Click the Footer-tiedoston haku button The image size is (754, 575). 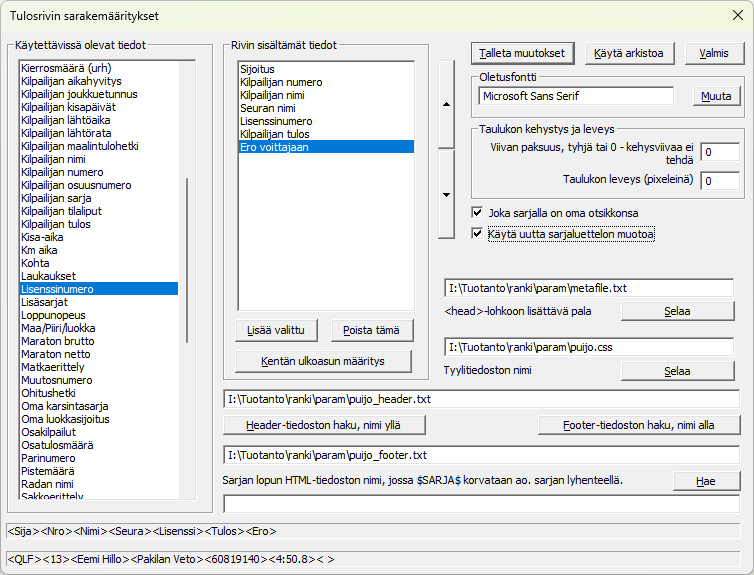point(638,425)
